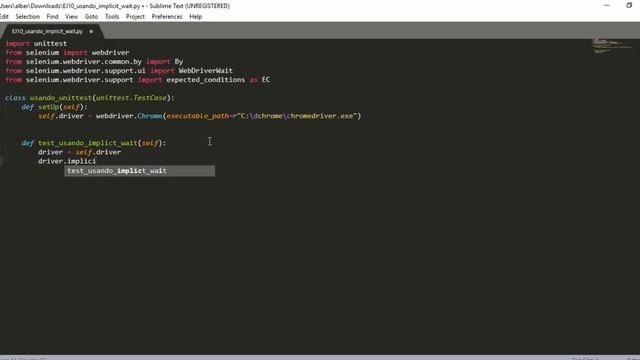Screen dimensions: 640x360
Task: Click the minimap code preview
Action: (x=611, y=46)
